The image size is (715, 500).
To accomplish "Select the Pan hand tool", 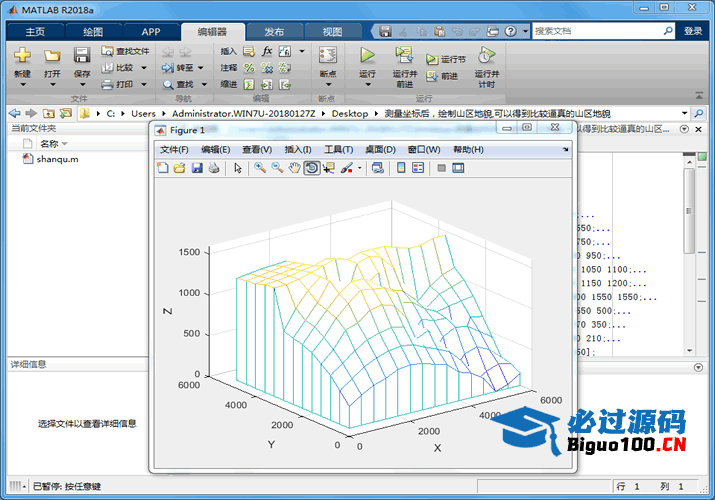I will coord(294,168).
